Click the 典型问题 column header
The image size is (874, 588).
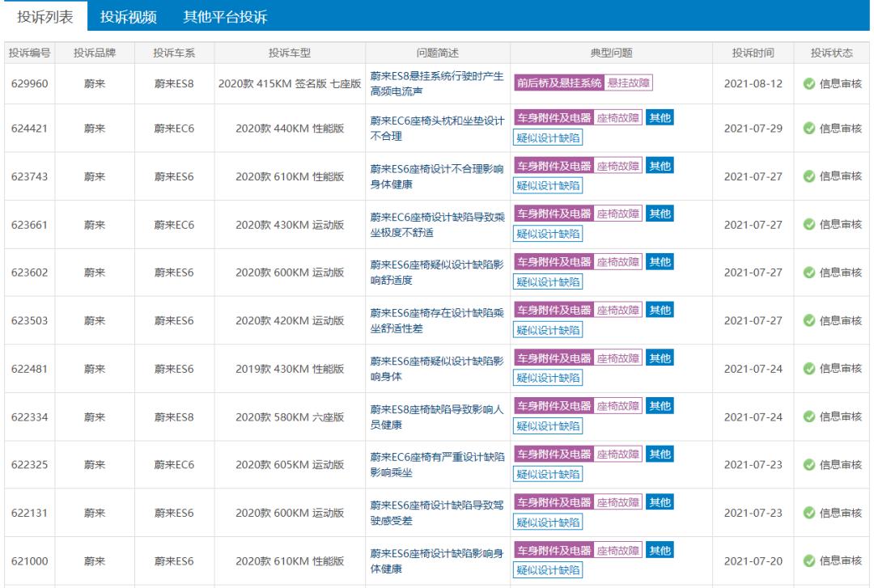click(612, 53)
